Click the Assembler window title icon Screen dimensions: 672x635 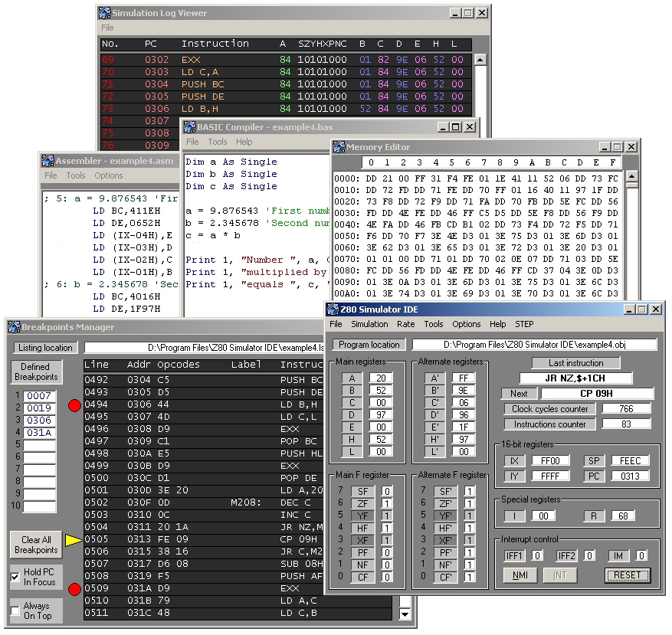point(48,161)
